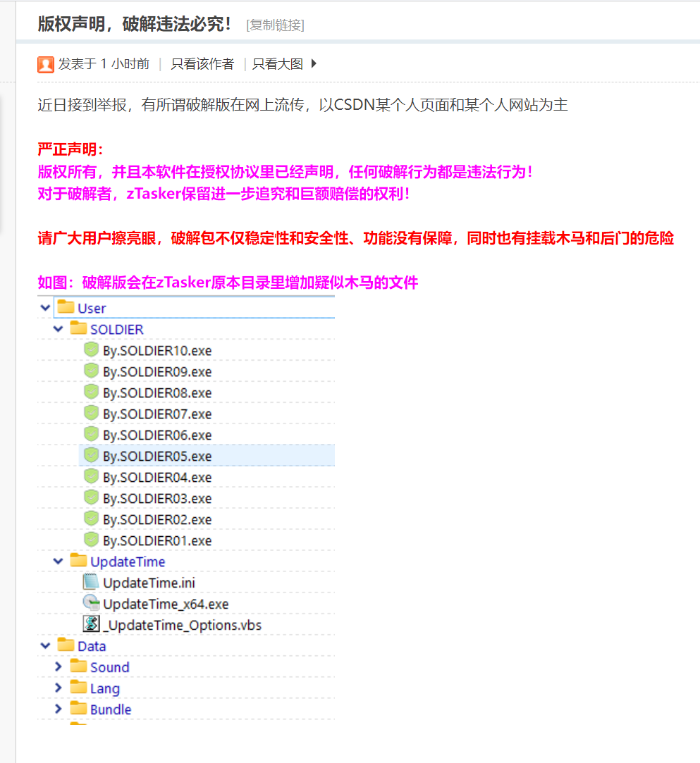Screen dimensions: 700x763
Task: Expand the Sound folder chevron
Action: 59,666
